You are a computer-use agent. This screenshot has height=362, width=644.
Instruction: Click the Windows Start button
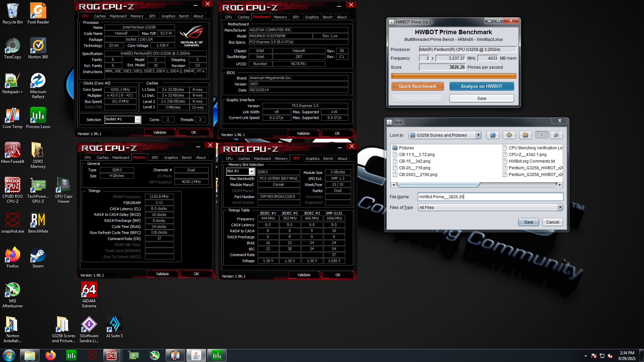click(x=9, y=355)
